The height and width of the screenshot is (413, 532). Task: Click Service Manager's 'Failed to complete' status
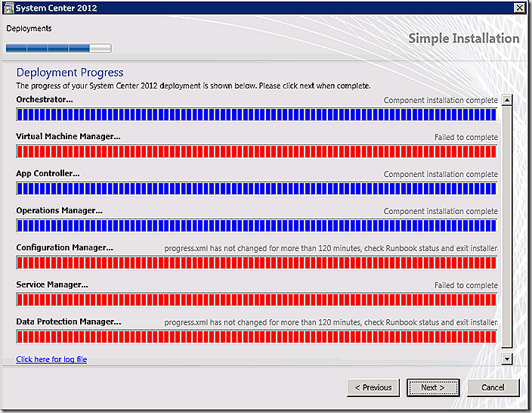[466, 285]
